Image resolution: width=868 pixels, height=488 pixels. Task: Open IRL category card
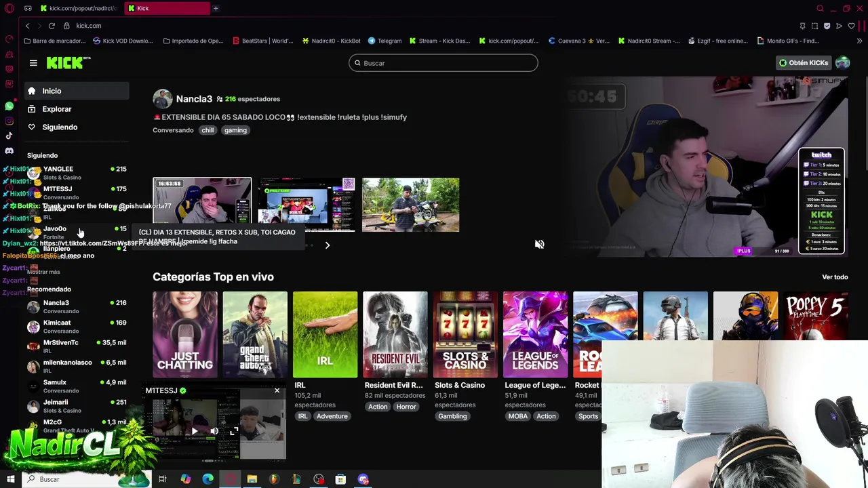325,334
